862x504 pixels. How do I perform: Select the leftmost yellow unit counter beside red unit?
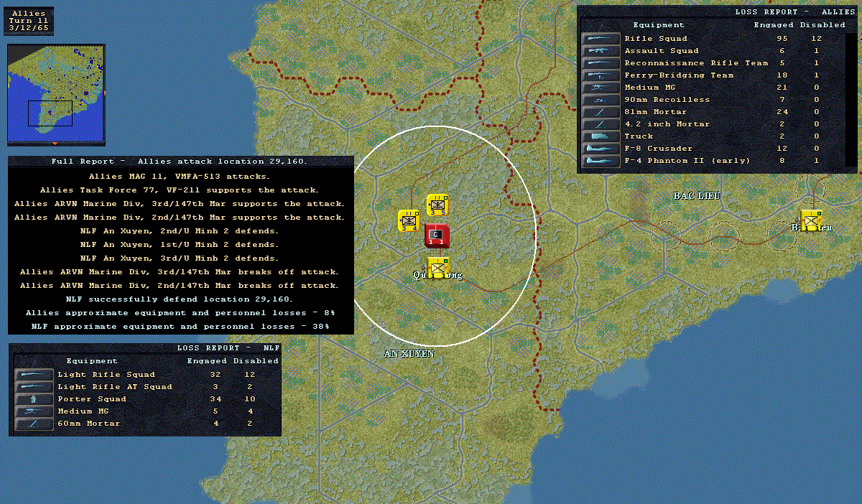point(409,221)
